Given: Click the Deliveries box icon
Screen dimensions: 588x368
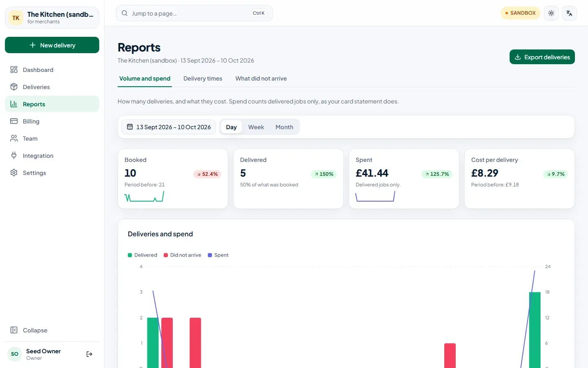Looking at the screenshot, I should coord(14,87).
